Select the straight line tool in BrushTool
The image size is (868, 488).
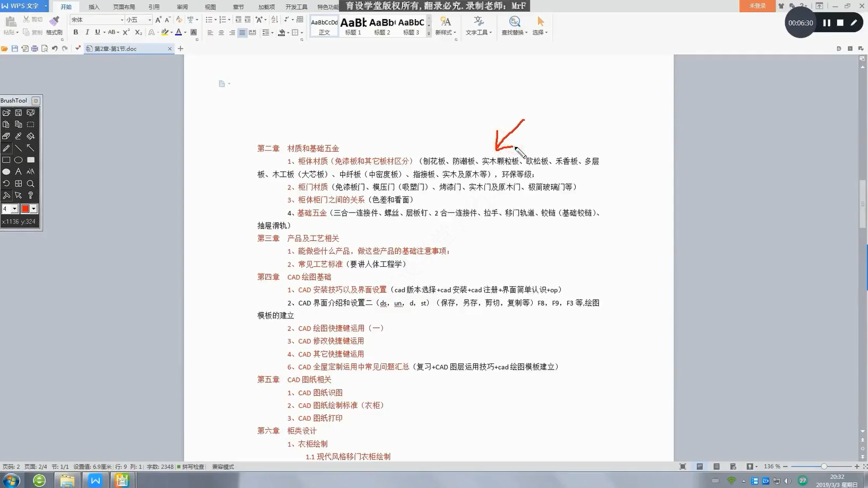19,148
